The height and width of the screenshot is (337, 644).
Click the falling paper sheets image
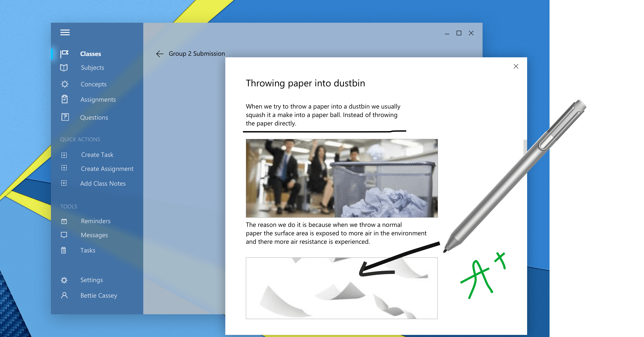342,288
